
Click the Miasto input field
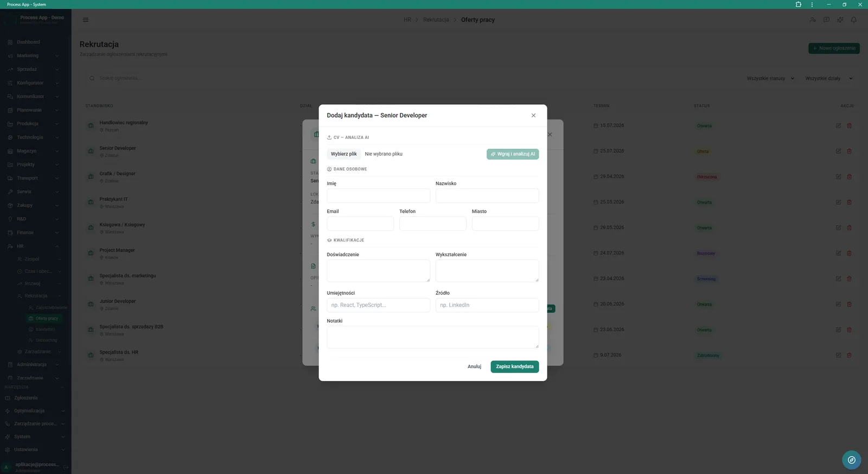click(x=505, y=224)
